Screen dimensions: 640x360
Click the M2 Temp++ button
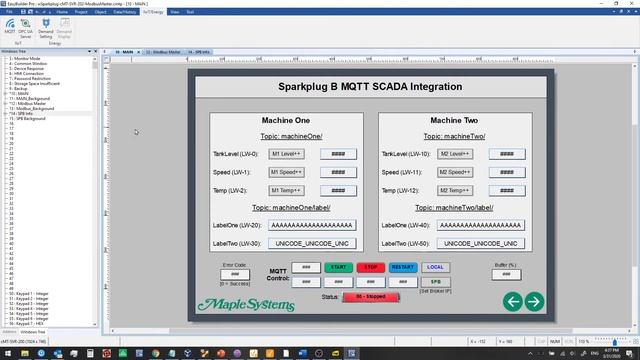[x=455, y=191]
